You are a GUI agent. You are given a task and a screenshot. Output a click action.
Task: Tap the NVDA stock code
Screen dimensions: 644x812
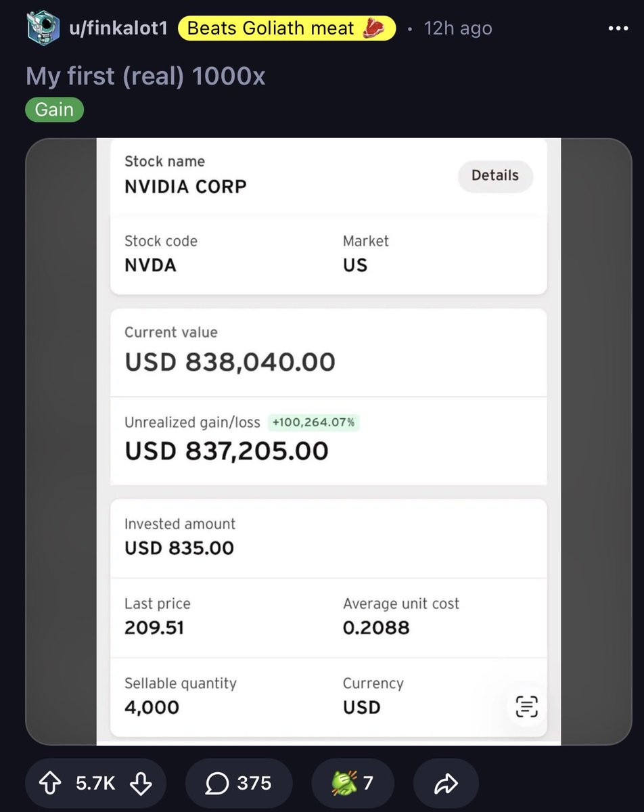click(150, 265)
